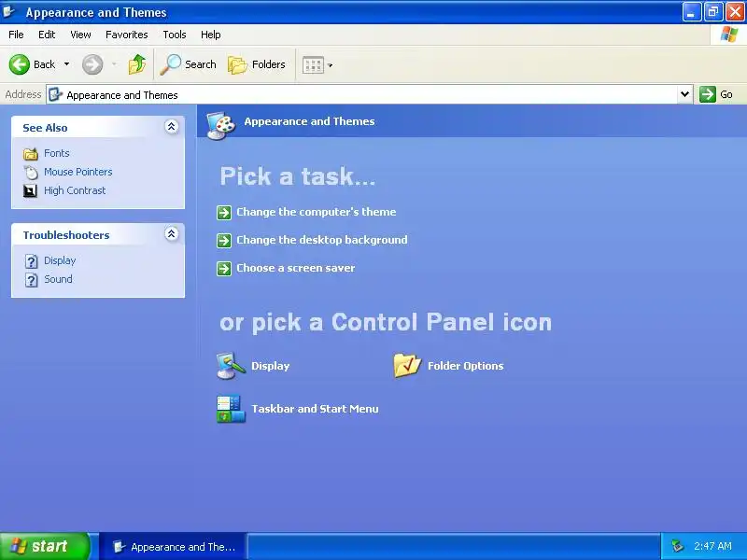Click the Folder Options icon

pyautogui.click(x=407, y=366)
